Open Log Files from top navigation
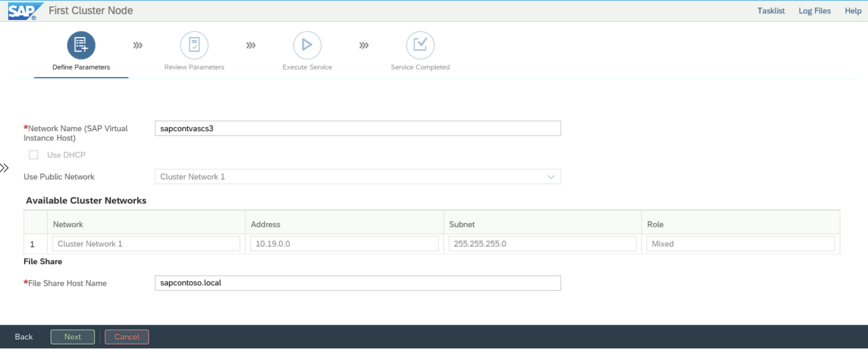The image size is (868, 349). [x=812, y=9]
